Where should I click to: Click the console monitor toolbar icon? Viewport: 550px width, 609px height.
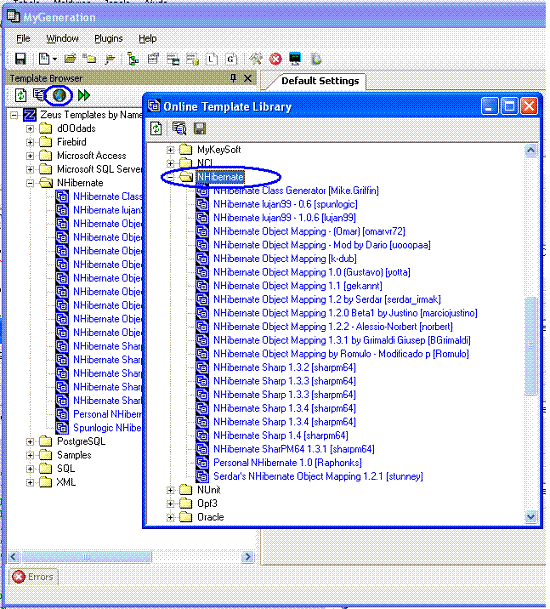click(x=295, y=59)
